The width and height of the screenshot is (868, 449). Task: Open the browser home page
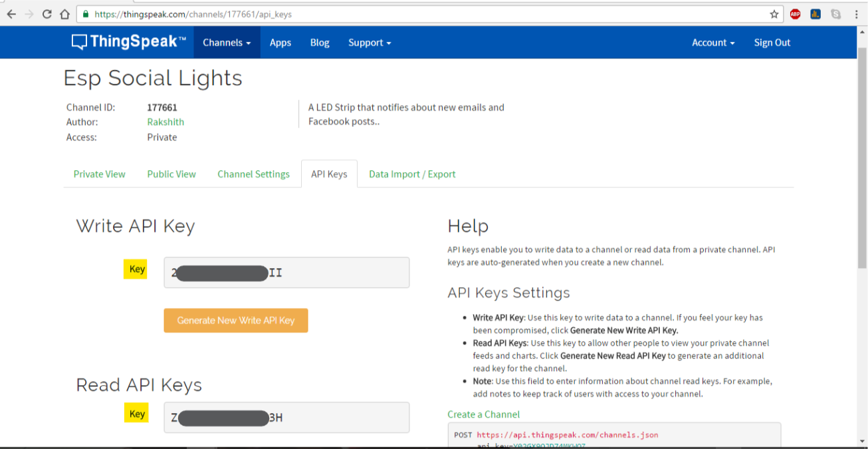pyautogui.click(x=64, y=14)
